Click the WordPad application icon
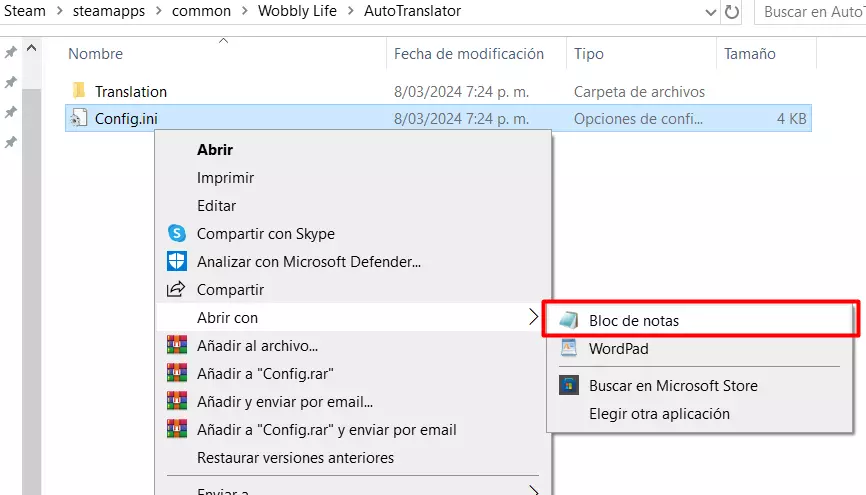 [569, 349]
